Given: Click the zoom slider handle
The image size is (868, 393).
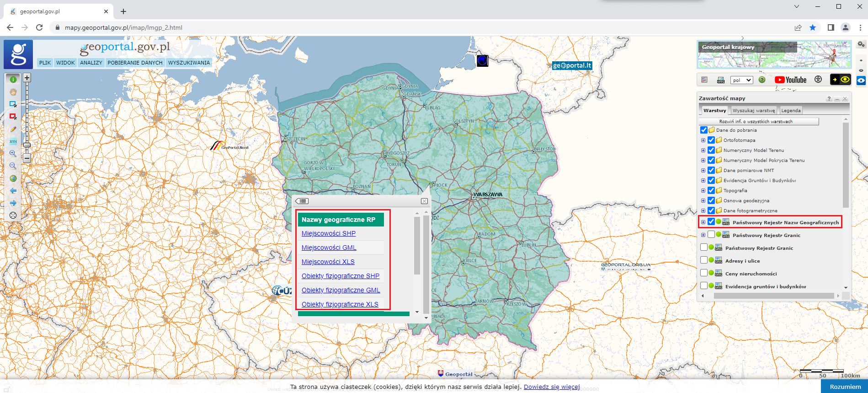Looking at the screenshot, I should (x=27, y=145).
